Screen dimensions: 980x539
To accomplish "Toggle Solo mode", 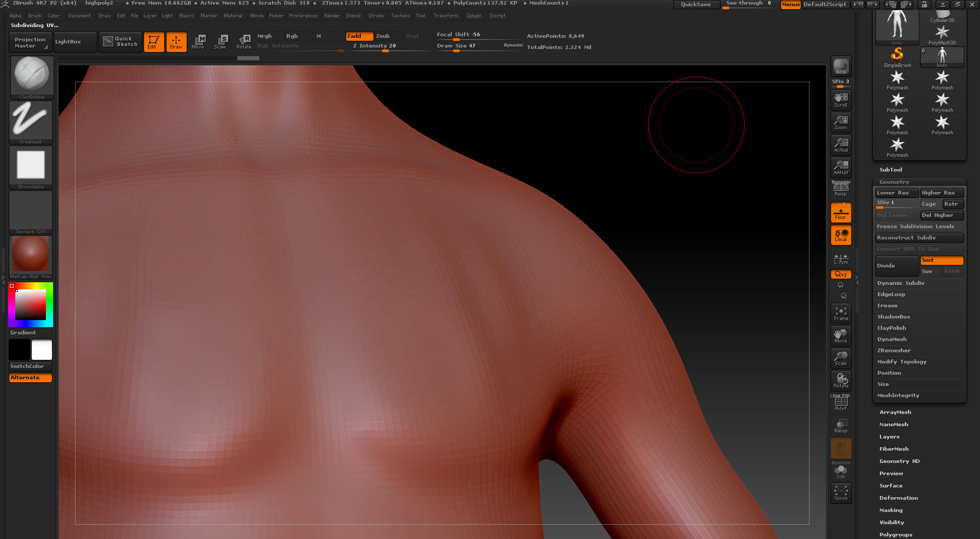I will 841,470.
